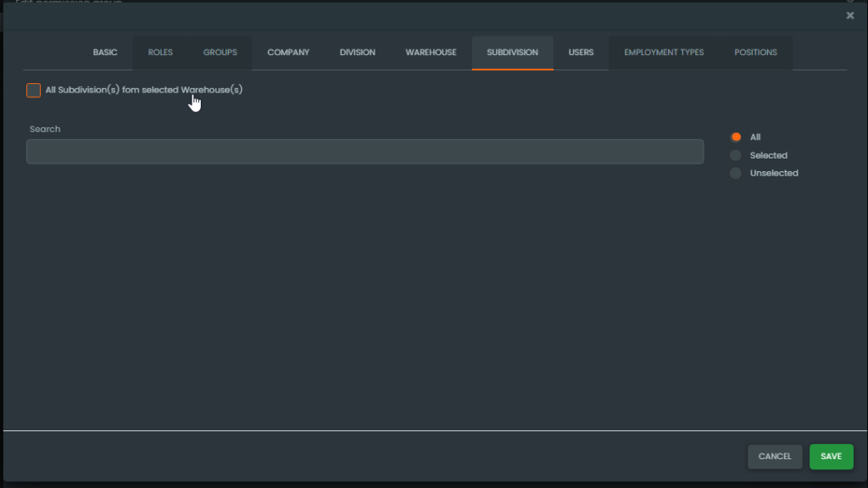Click the Search field label
This screenshot has width=868, height=488.
tap(45, 129)
